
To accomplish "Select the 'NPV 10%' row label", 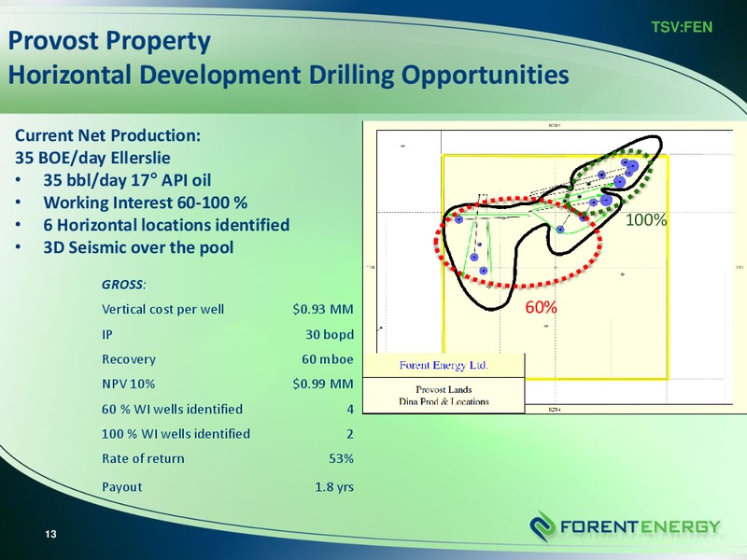I will click(128, 384).
